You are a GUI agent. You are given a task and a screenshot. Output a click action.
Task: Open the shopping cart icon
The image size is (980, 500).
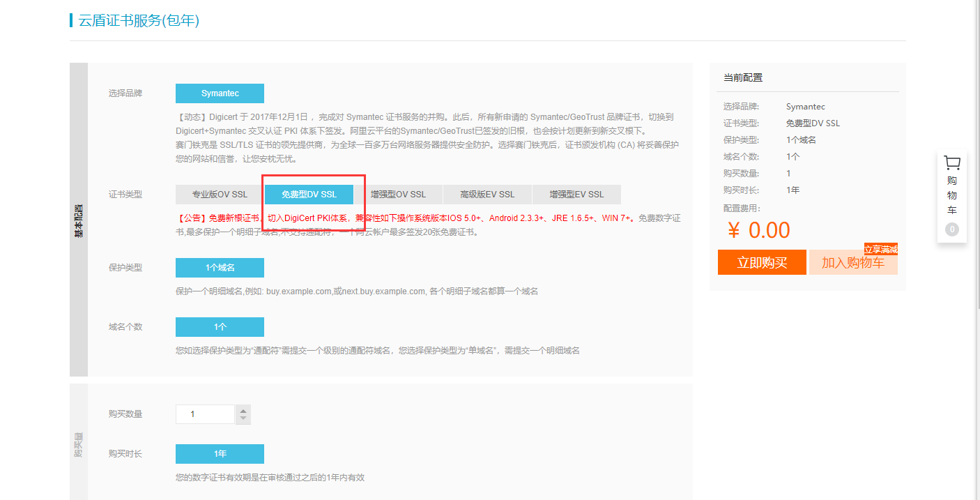click(x=952, y=163)
